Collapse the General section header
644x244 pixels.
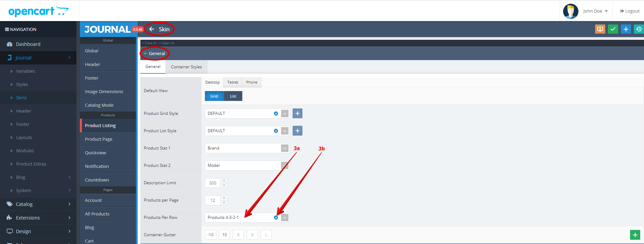coord(392,54)
